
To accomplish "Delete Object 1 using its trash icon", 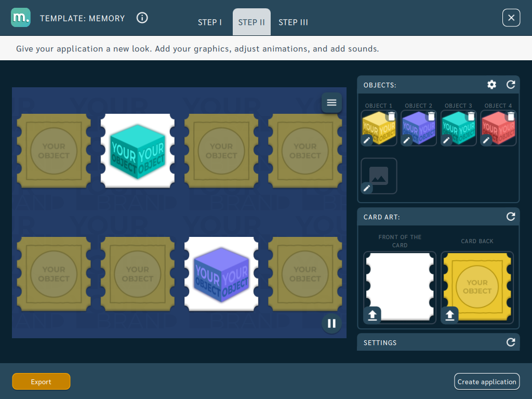I will pyautogui.click(x=392, y=116).
